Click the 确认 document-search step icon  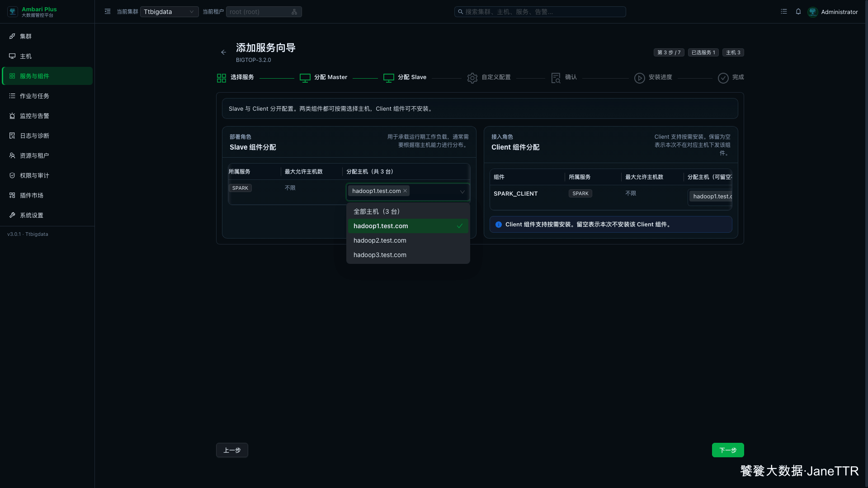pyautogui.click(x=556, y=78)
